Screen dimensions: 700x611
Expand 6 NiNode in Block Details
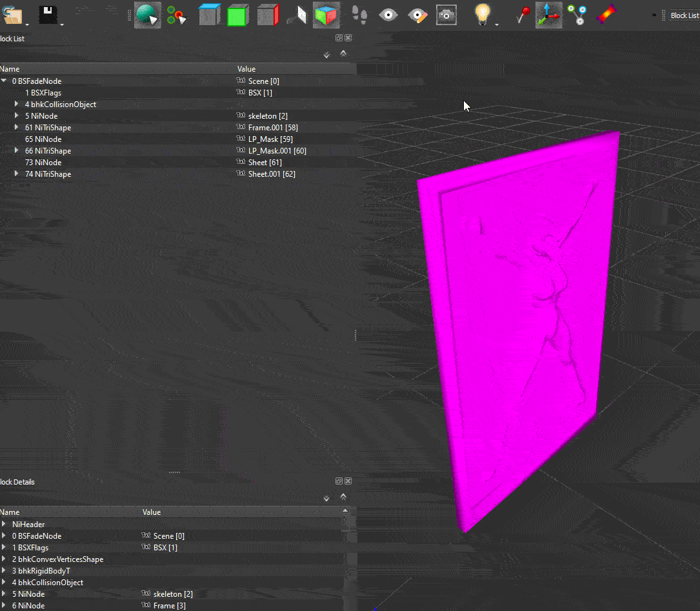point(4,605)
